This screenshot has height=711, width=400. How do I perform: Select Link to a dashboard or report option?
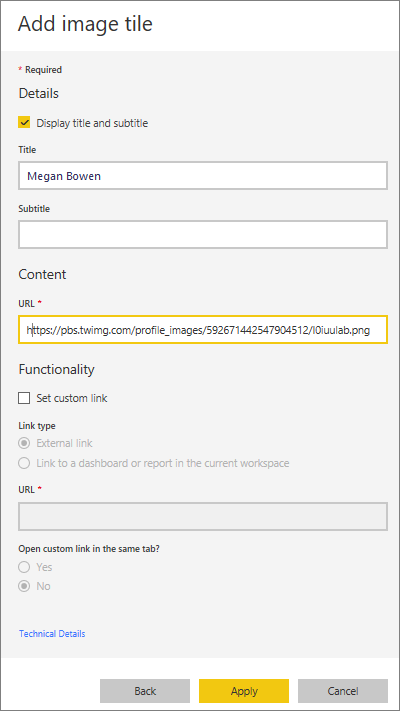[x=24, y=463]
